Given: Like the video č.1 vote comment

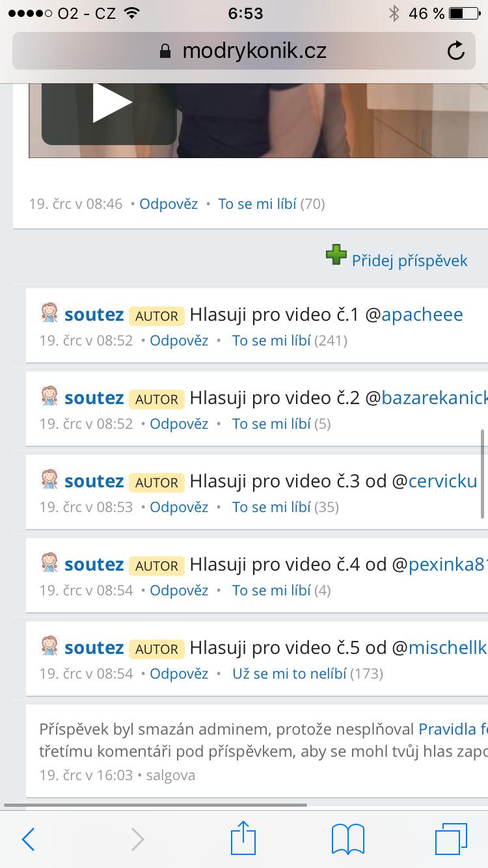Looking at the screenshot, I should 271,340.
